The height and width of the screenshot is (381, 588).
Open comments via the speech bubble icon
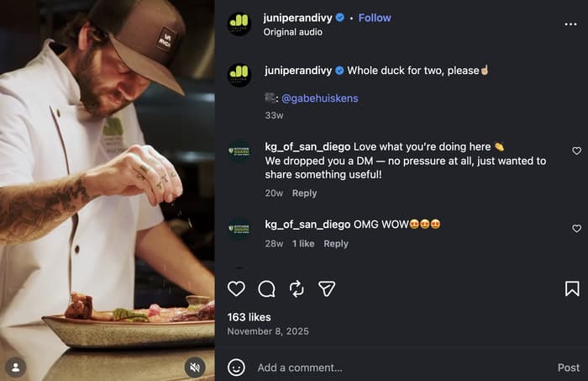pos(266,289)
